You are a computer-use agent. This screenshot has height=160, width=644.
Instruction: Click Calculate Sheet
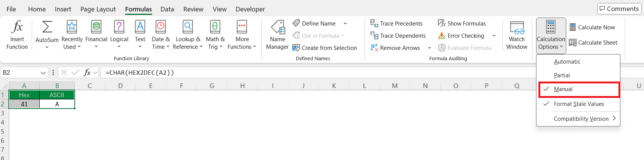click(x=593, y=42)
